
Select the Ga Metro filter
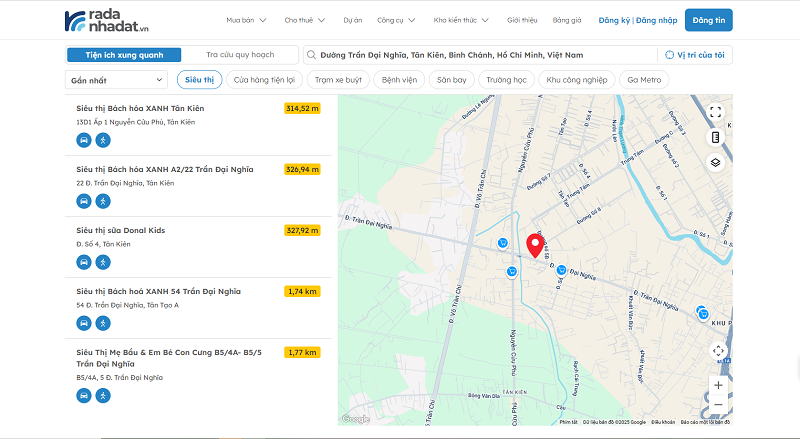click(x=644, y=80)
